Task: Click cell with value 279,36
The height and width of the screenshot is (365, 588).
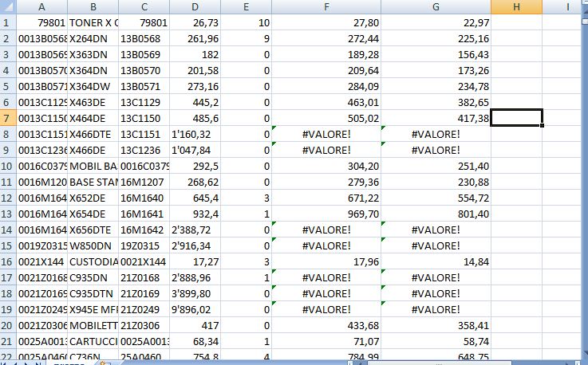Action: click(x=326, y=182)
